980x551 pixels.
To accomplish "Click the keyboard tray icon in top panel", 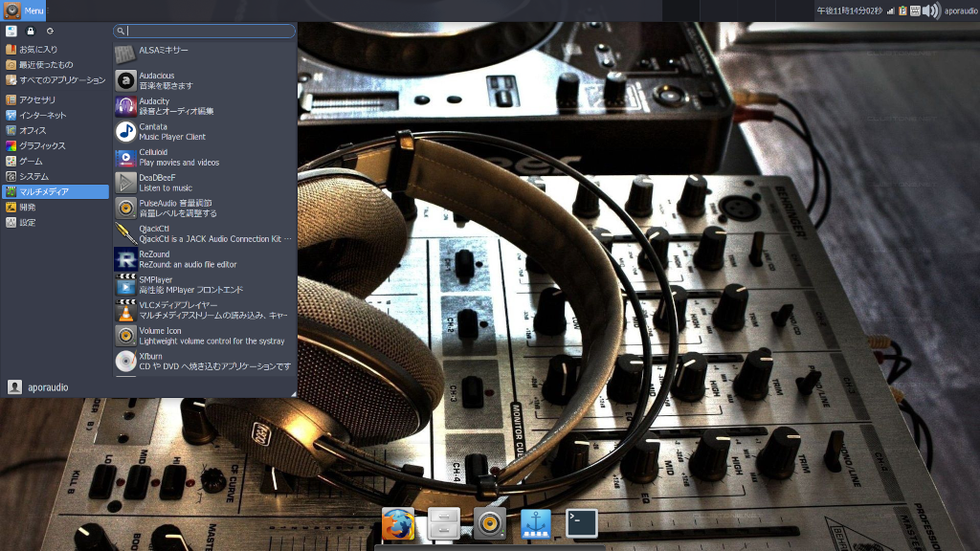I will point(915,11).
